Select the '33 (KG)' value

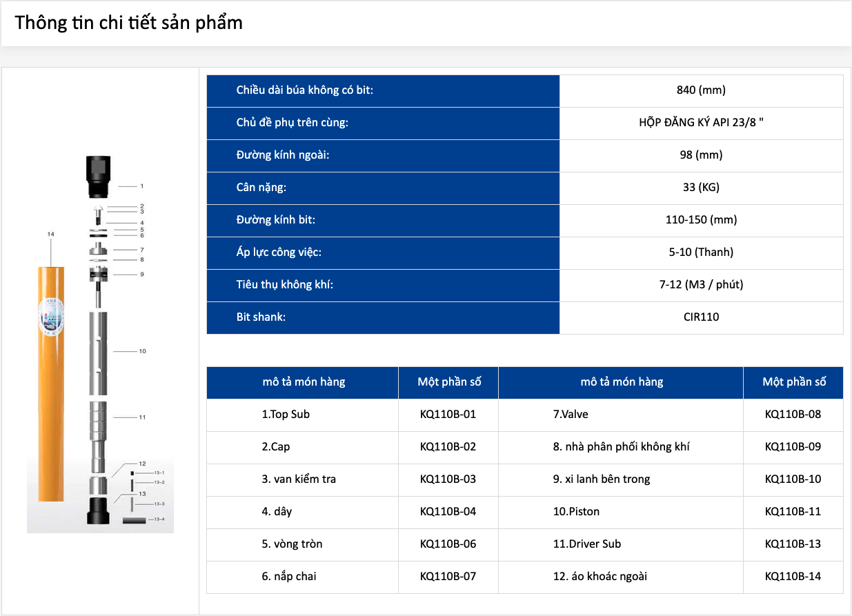tap(701, 188)
